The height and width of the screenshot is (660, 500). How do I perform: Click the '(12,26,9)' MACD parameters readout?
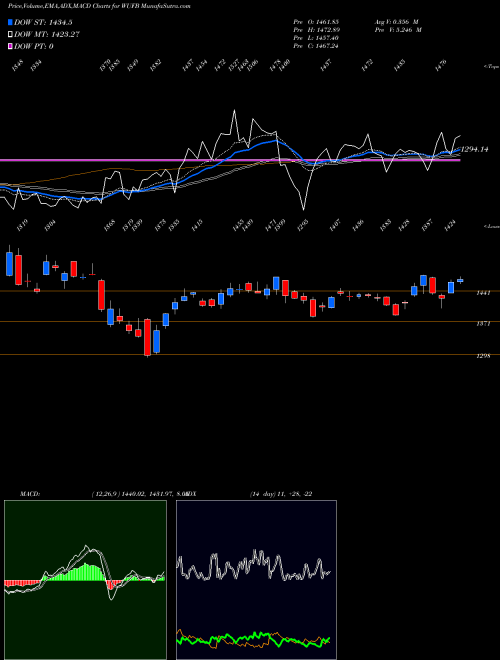point(106,493)
